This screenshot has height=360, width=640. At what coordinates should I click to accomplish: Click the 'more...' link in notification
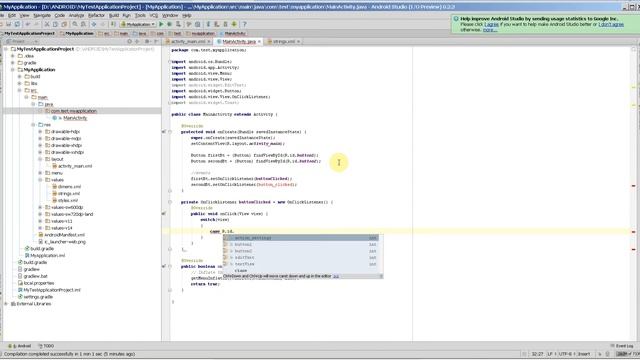[490, 30]
